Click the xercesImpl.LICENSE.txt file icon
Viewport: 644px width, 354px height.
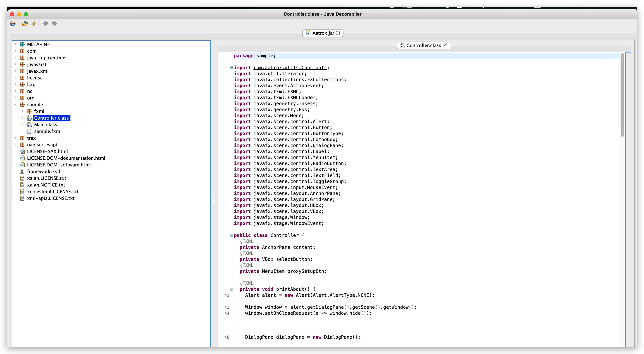[22, 191]
